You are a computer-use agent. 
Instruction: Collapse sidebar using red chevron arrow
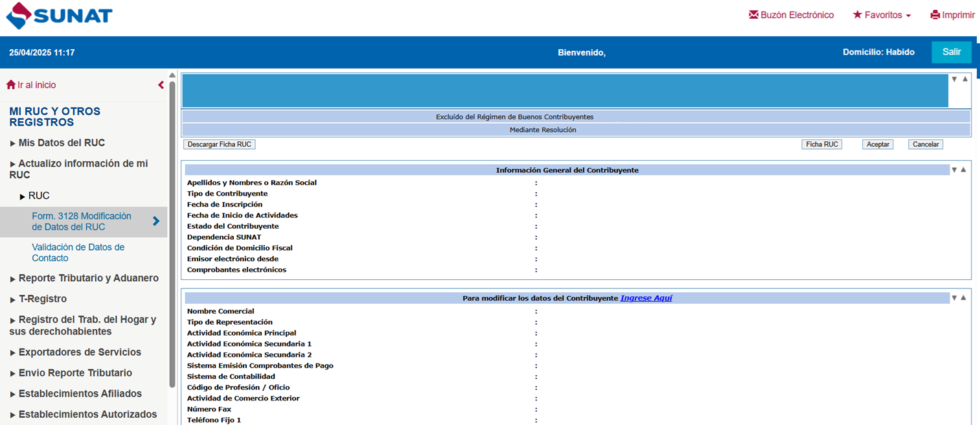[161, 85]
